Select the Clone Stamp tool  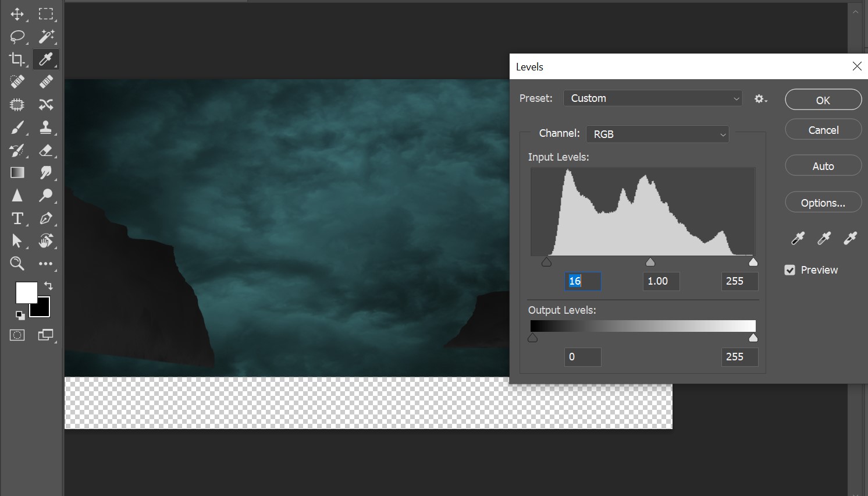click(46, 127)
